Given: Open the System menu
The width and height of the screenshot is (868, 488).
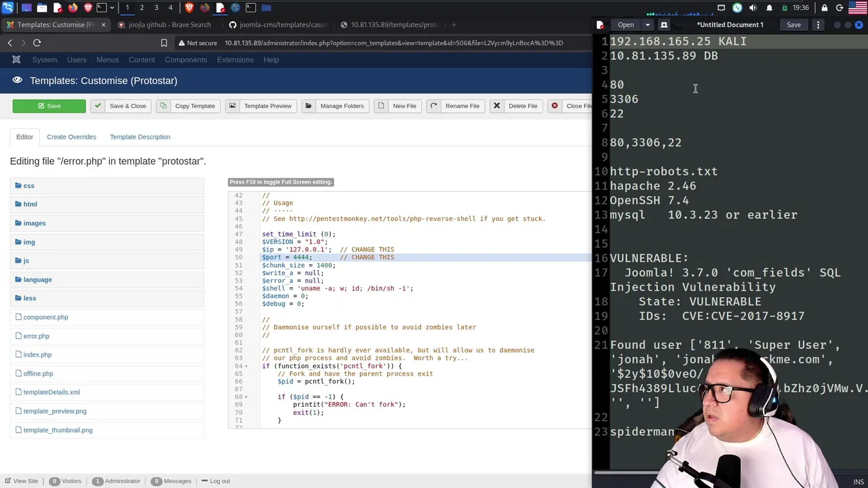Looking at the screenshot, I should pos(45,60).
